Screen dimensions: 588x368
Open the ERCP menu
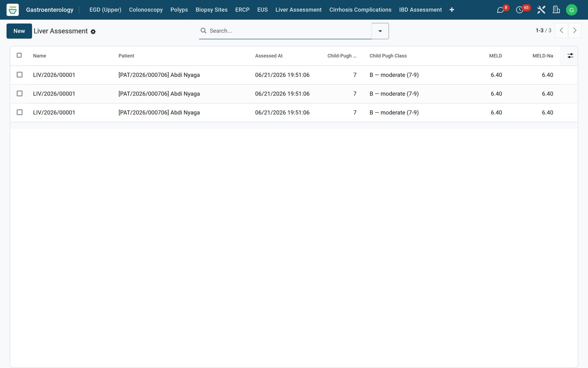242,10
